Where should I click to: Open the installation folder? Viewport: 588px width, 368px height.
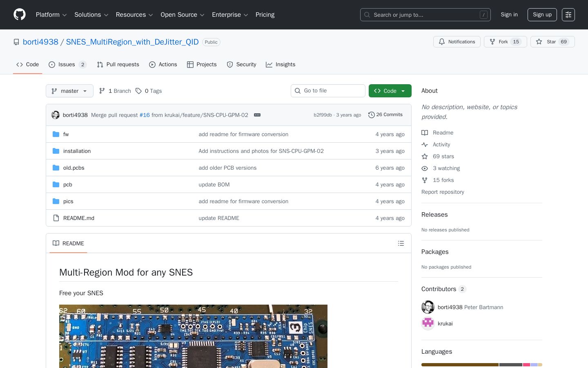pos(77,151)
